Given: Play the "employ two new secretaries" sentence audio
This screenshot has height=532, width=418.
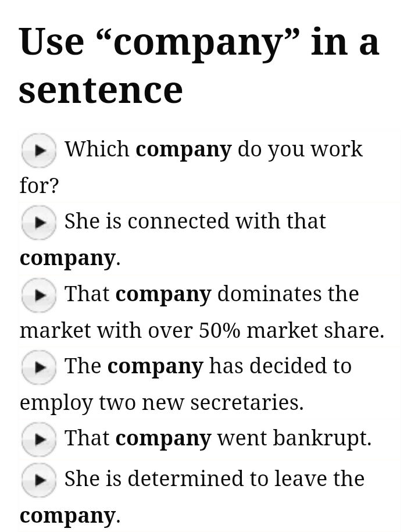Looking at the screenshot, I should (38, 367).
